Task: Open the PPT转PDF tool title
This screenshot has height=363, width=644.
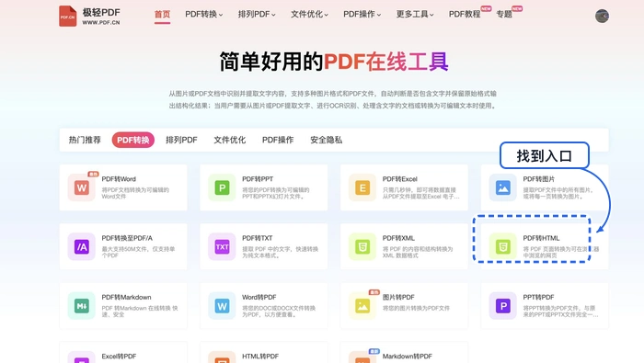Action: coord(538,297)
